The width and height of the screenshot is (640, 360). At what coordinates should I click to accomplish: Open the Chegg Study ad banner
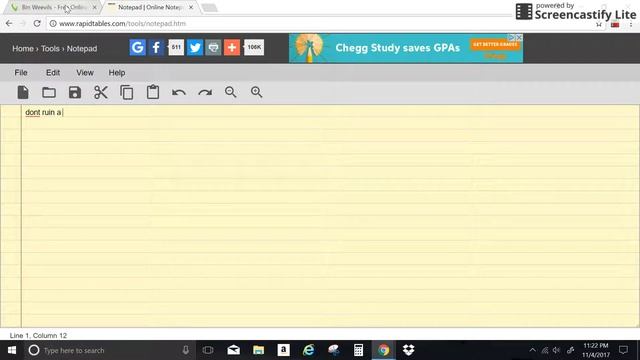[x=406, y=48]
